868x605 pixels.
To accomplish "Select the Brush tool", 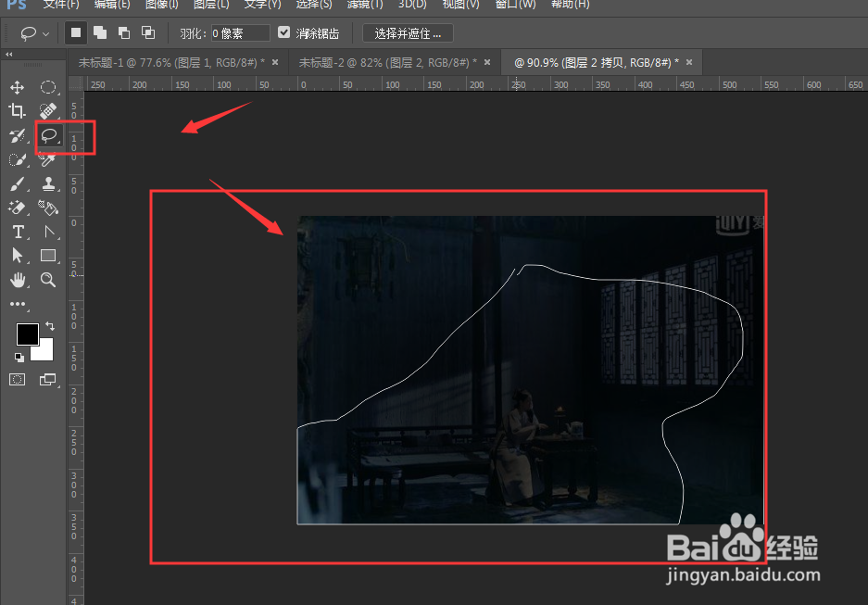I will click(x=18, y=183).
